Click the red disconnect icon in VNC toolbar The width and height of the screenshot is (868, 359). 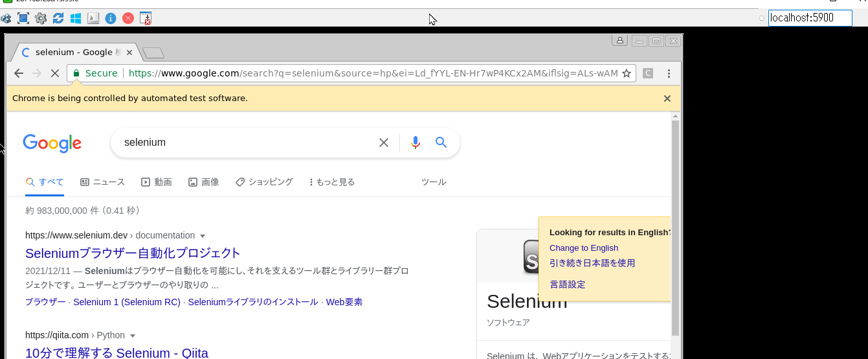click(128, 18)
